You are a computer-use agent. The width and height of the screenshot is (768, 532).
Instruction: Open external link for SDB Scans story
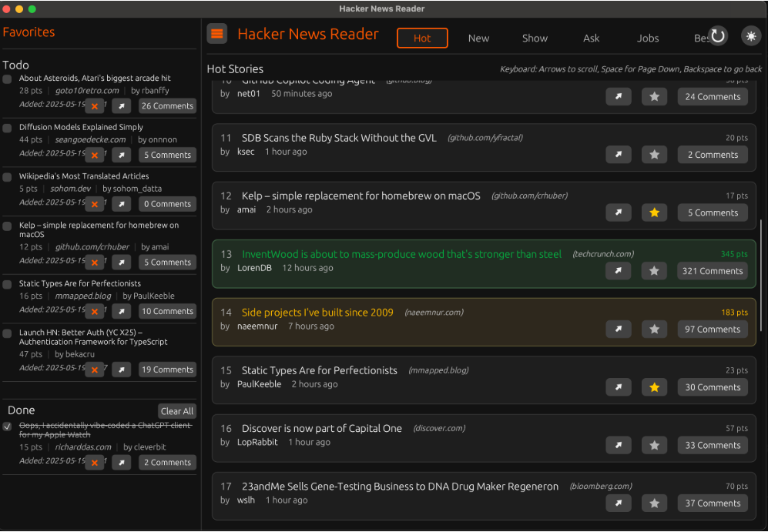tap(619, 155)
